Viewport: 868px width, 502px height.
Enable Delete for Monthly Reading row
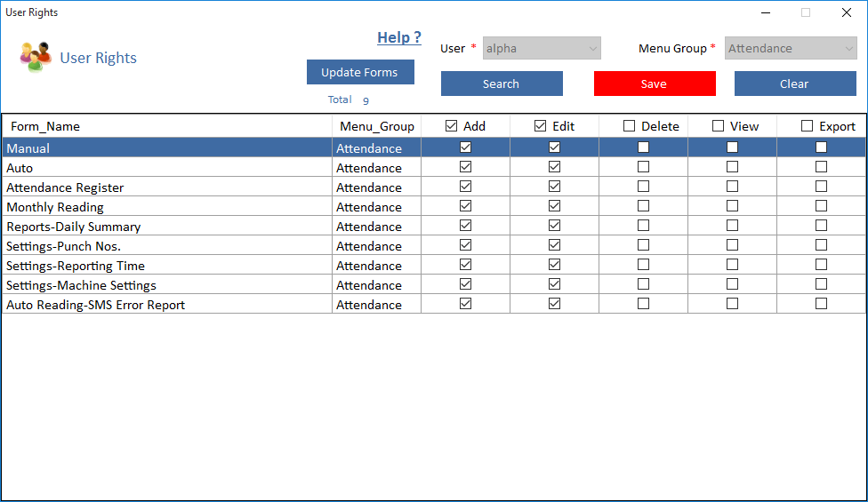643,206
